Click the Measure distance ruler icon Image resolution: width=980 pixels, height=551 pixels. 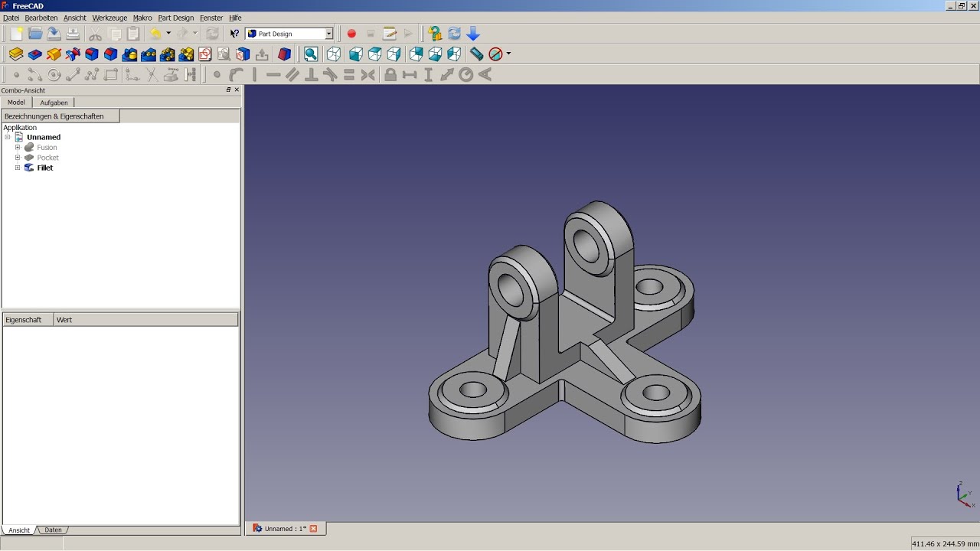(477, 54)
